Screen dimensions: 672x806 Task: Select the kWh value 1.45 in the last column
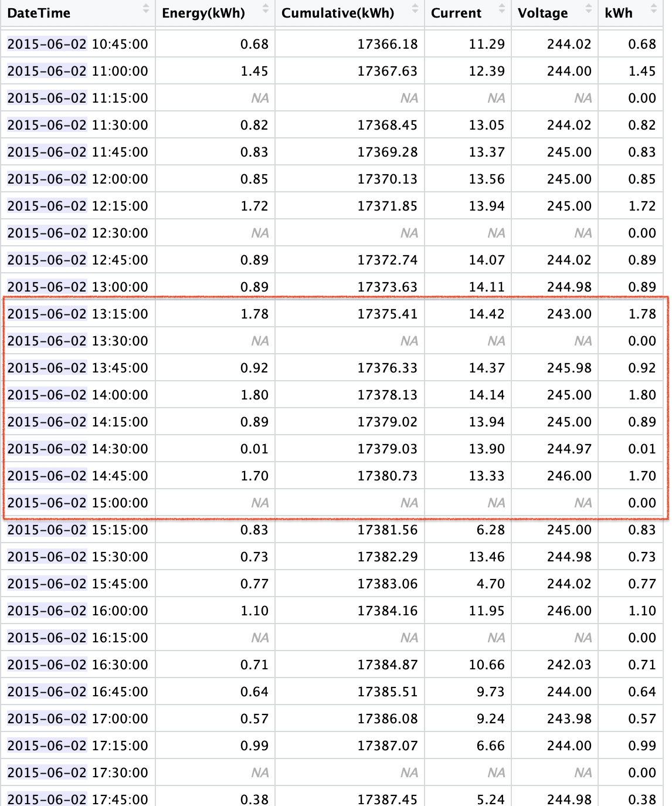[x=642, y=71]
